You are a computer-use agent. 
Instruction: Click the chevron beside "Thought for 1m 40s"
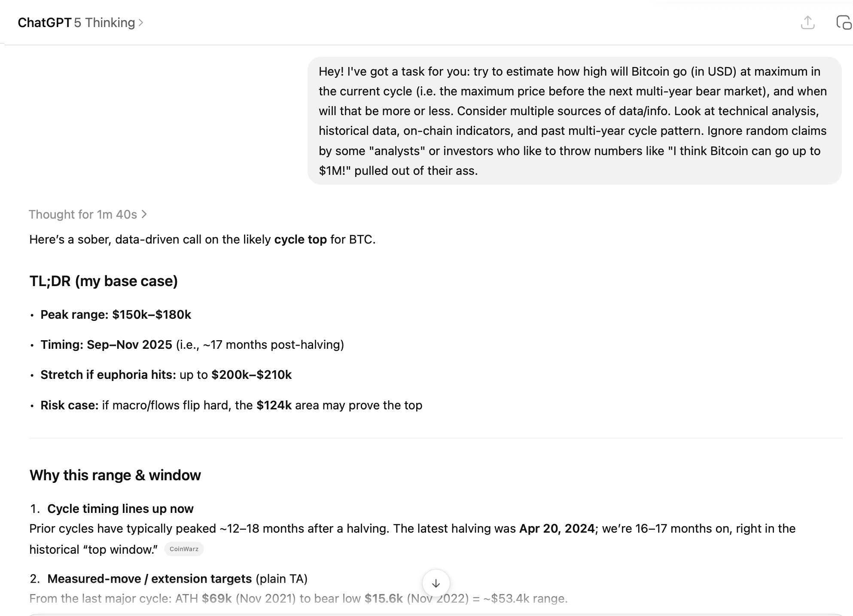(144, 214)
